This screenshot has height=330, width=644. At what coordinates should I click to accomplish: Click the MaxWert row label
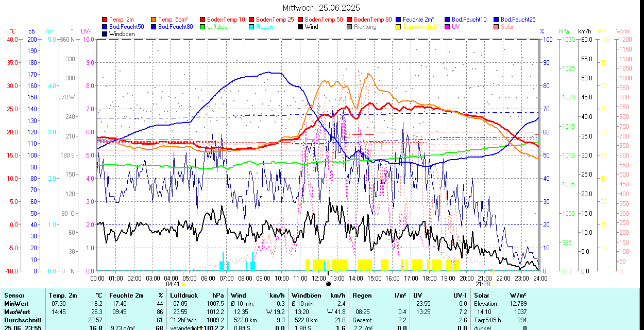(x=17, y=312)
